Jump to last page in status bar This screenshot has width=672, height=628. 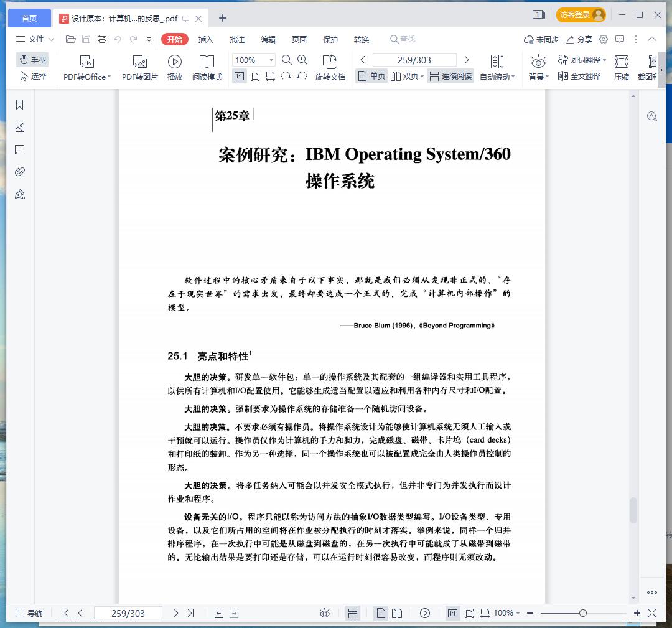[x=191, y=613]
